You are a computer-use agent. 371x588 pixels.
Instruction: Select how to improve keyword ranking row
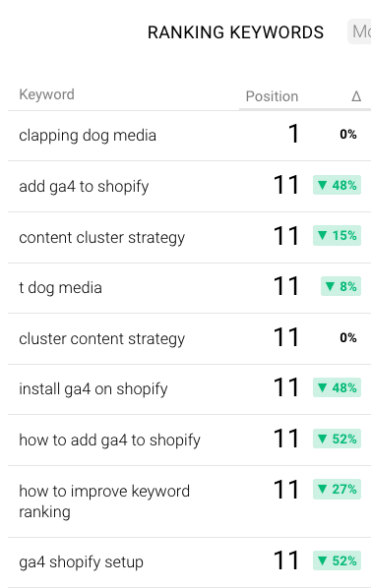[x=190, y=501]
